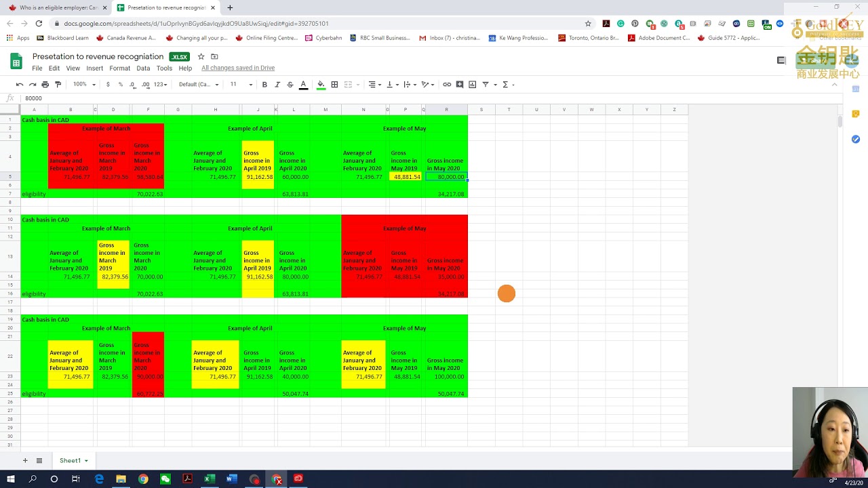Open Online Filing Centre bookmark
This screenshot has width=868, height=488.
267,38
